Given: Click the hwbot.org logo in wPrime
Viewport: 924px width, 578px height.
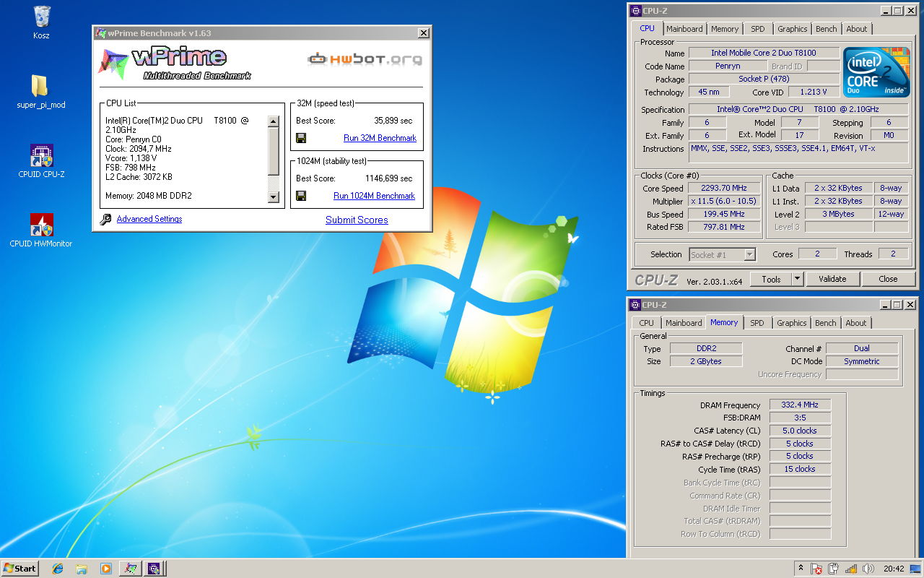Looking at the screenshot, I should tap(365, 59).
